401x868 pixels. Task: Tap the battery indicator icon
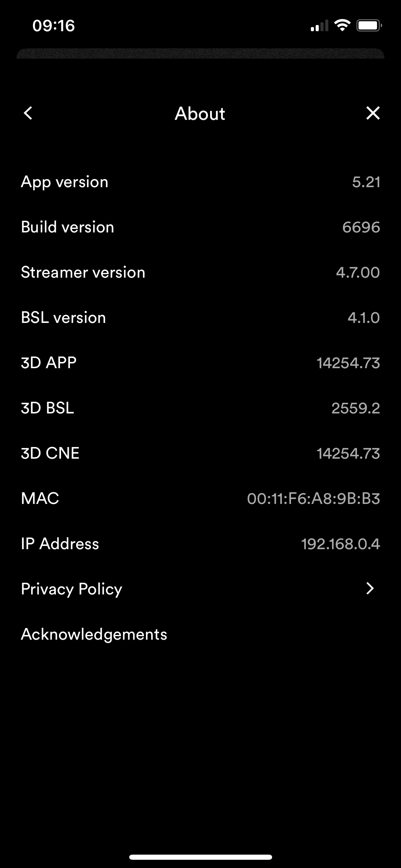pos(369,25)
